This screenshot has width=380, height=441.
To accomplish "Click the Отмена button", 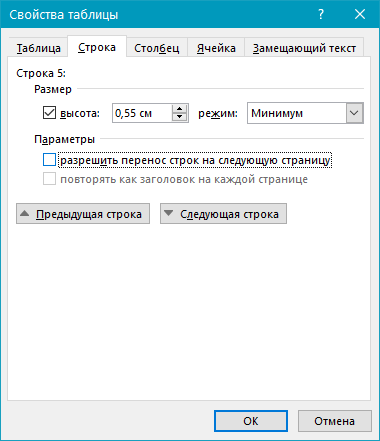I will click(335, 421).
